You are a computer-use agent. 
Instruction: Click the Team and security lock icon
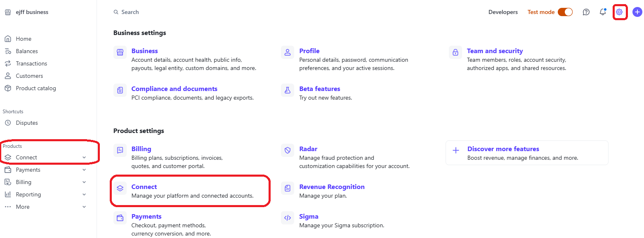[x=455, y=52]
